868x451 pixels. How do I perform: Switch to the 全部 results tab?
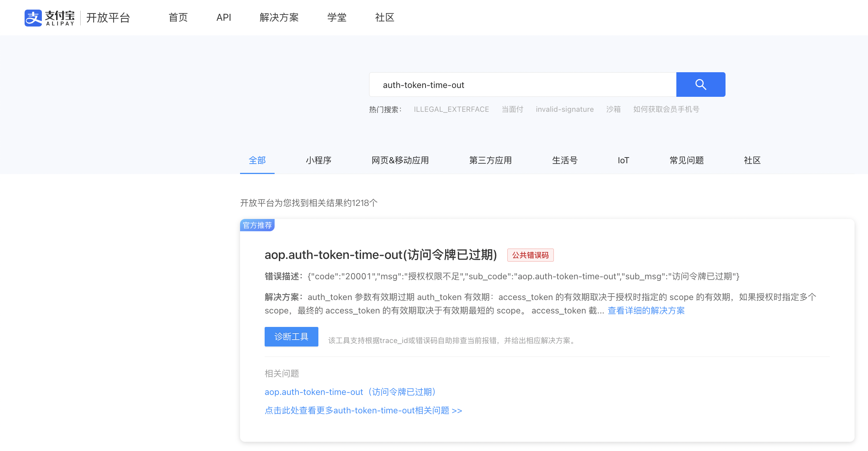[x=257, y=161]
